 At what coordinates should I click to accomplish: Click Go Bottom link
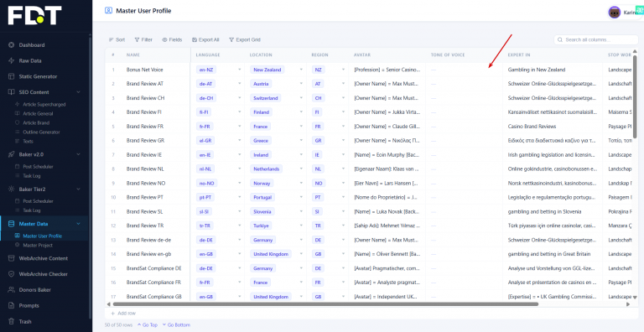176,324
